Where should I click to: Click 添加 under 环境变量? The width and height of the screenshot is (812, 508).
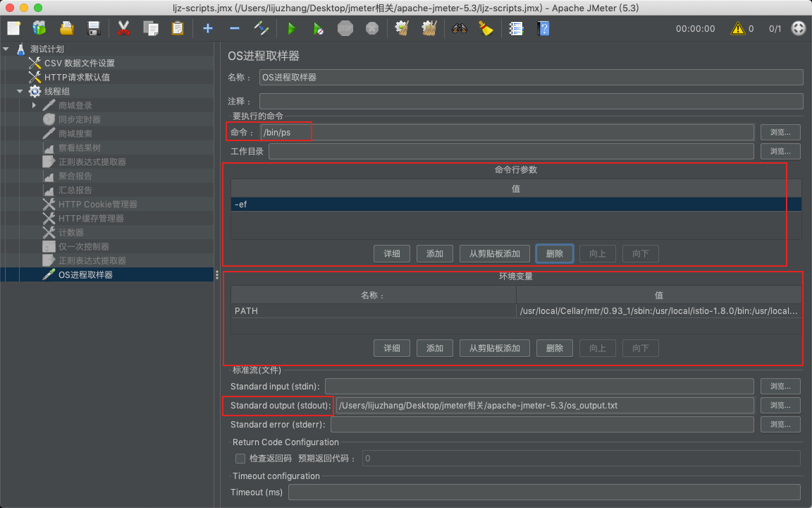tap(435, 349)
